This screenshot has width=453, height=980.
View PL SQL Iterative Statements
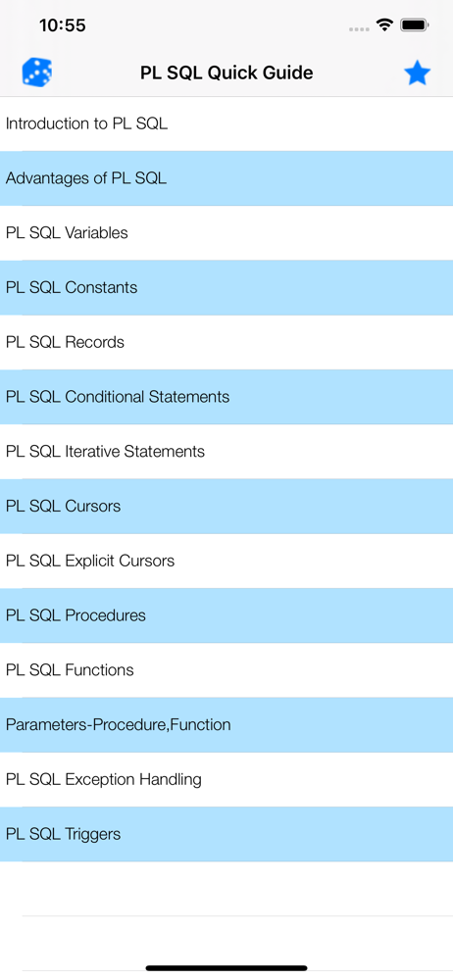[x=226, y=451]
